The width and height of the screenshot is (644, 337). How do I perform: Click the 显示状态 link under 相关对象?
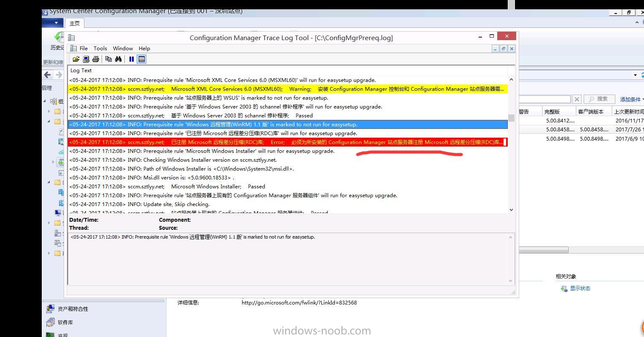coord(580,288)
